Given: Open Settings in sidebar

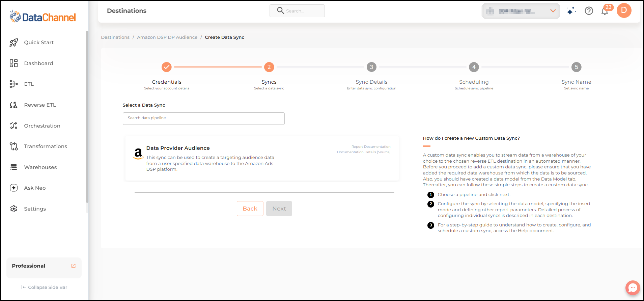Looking at the screenshot, I should click(35, 209).
